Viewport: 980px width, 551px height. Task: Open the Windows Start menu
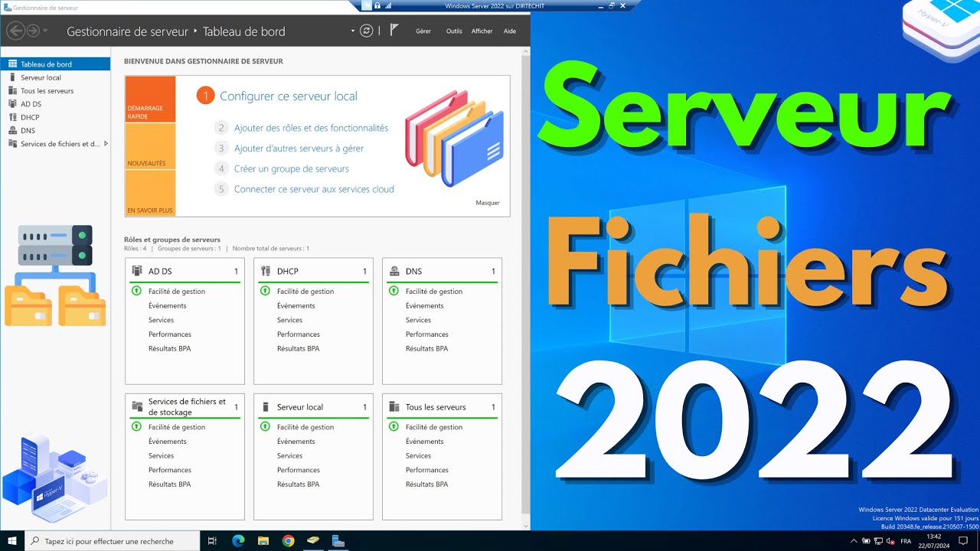12,541
